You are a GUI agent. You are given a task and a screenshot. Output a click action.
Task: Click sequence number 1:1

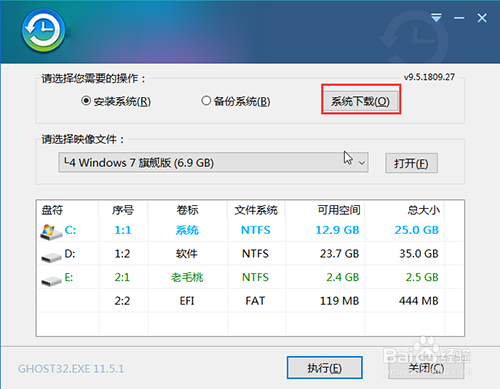[123, 230]
